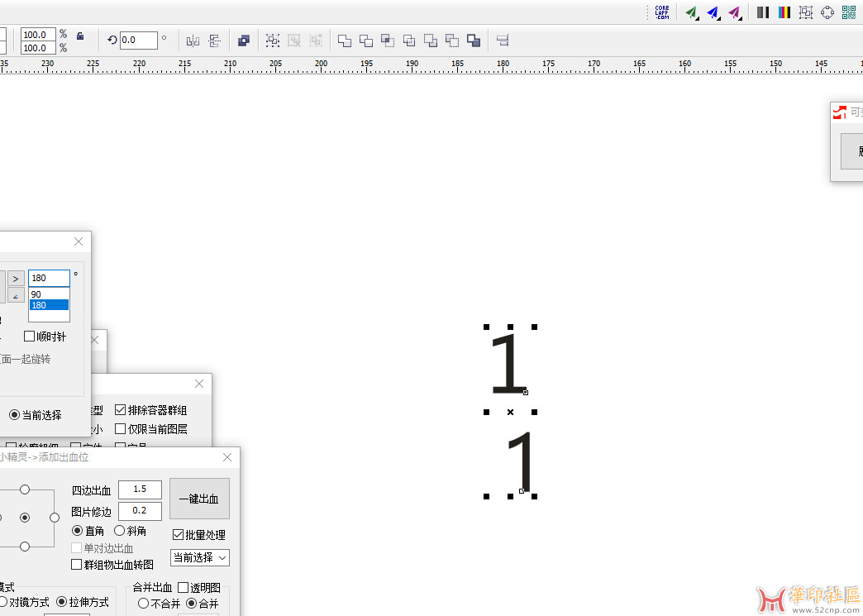This screenshot has height=616, width=863.
Task: Mirror selection horizontally
Action: pos(193,41)
